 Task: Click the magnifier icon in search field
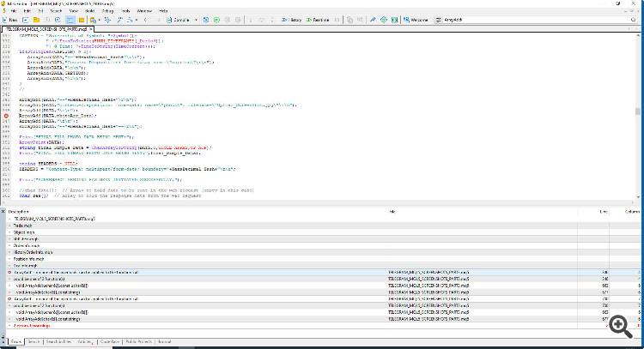click(x=633, y=20)
